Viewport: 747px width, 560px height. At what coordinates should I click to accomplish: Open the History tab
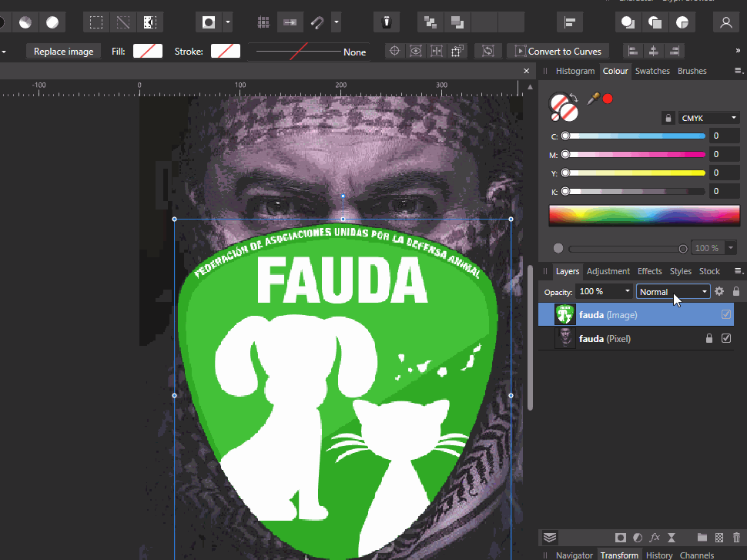pos(659,555)
